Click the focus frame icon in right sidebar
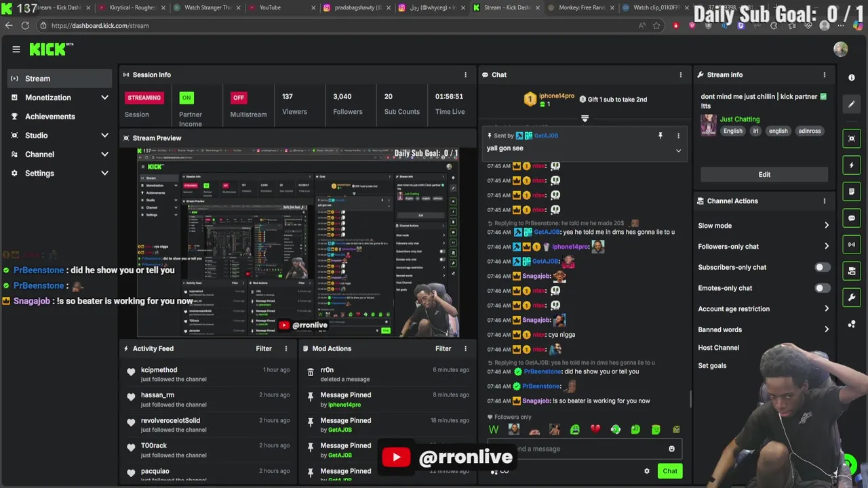This screenshot has height=488, width=868. (852, 138)
